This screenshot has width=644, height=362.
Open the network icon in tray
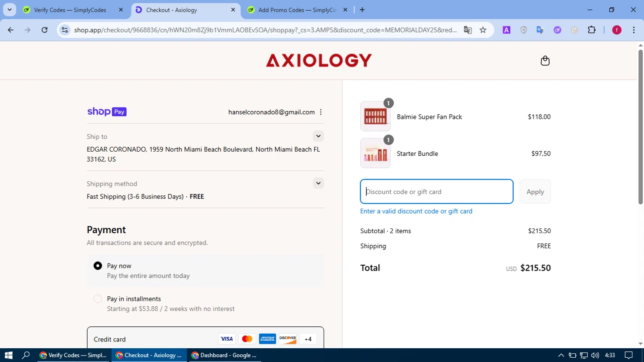[584, 355]
